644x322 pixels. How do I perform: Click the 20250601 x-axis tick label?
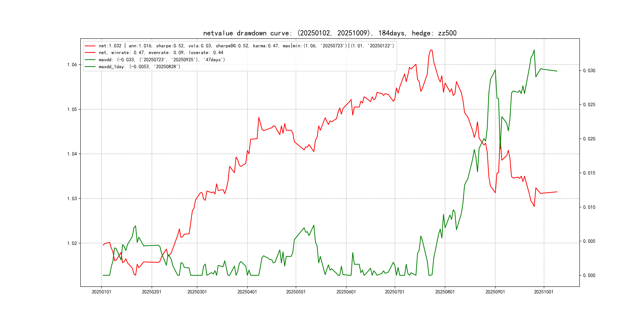click(x=346, y=292)
